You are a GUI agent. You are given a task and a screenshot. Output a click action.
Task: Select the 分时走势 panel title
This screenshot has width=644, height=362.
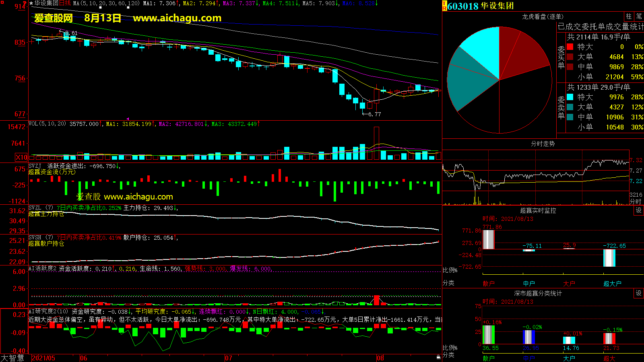[543, 144]
